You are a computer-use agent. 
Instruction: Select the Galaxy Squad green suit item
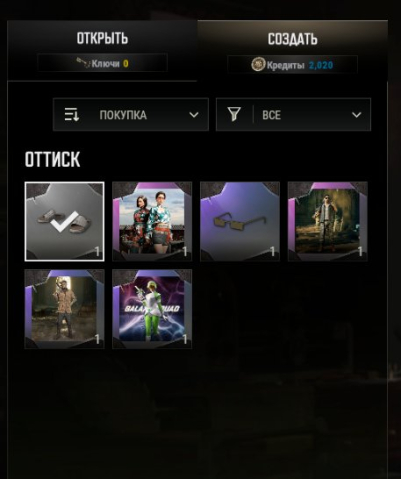[x=152, y=309]
